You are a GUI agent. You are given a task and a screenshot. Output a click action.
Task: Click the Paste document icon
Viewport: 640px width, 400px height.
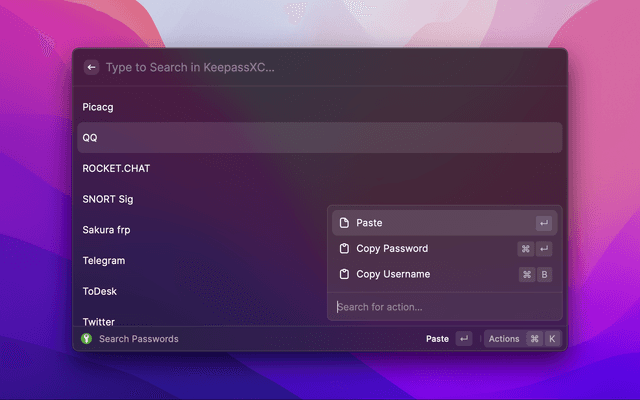[x=344, y=223]
